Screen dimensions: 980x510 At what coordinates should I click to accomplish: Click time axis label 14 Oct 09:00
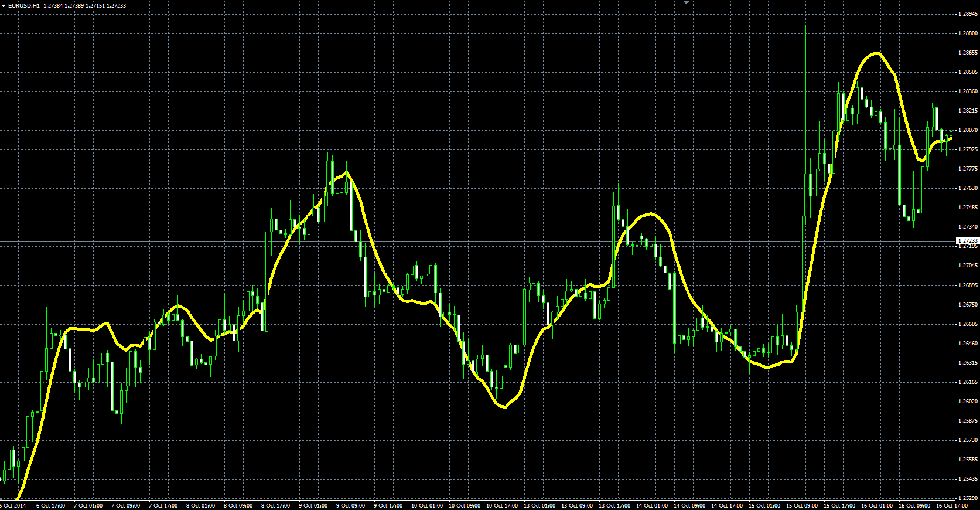689,505
